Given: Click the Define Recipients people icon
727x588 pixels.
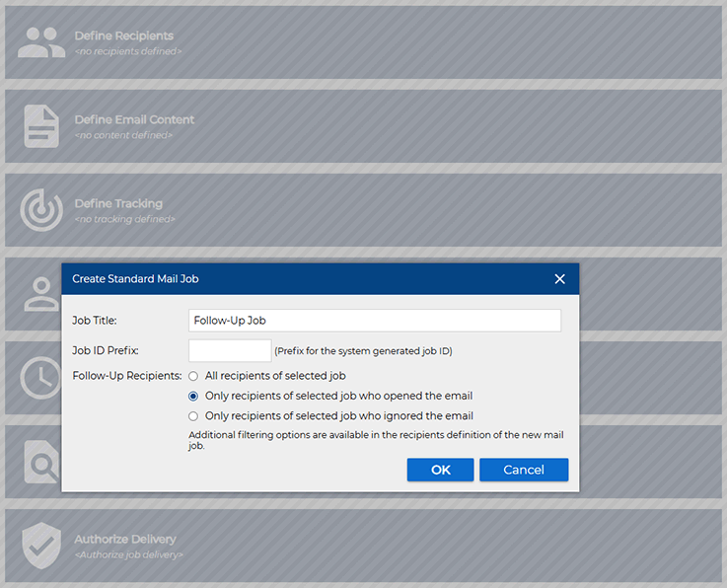Looking at the screenshot, I should pyautogui.click(x=41, y=41).
